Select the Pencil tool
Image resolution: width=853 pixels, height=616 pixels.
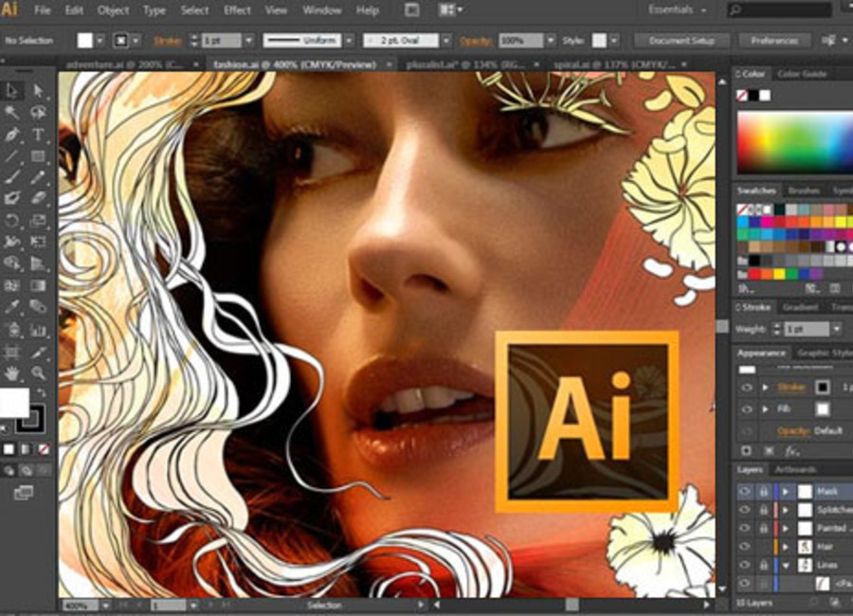(x=38, y=177)
